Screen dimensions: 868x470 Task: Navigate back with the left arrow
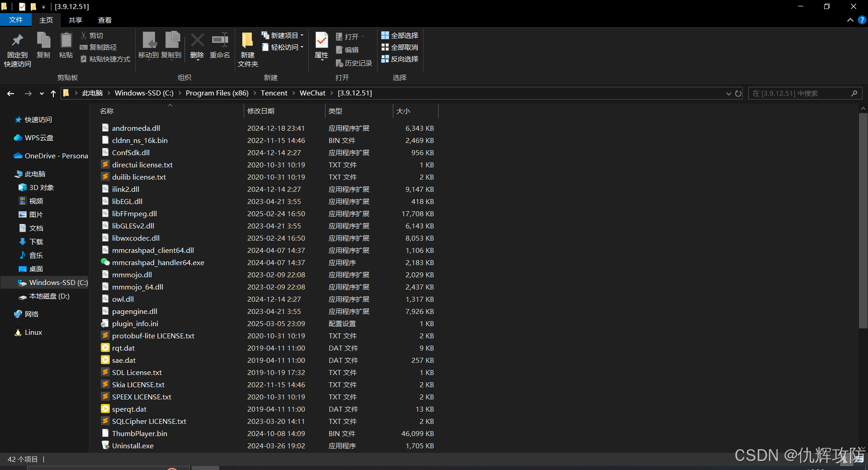11,93
